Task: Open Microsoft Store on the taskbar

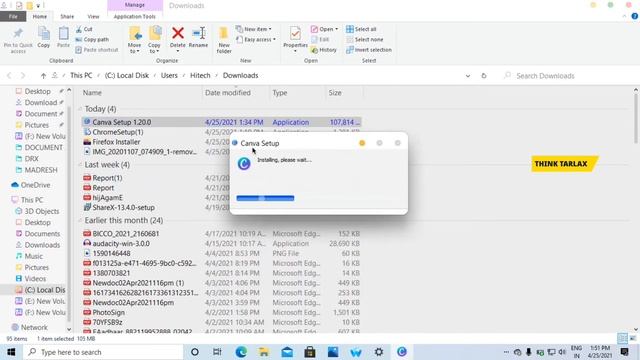Action: (x=310, y=352)
